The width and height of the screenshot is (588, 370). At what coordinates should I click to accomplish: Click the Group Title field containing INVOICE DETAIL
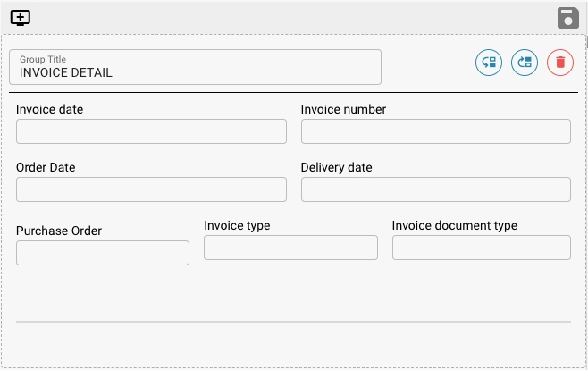[195, 67]
